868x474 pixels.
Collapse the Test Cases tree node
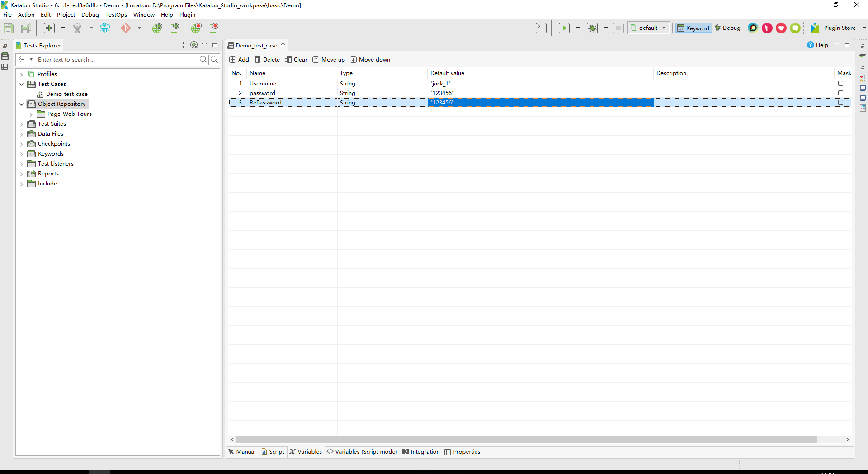pos(21,84)
